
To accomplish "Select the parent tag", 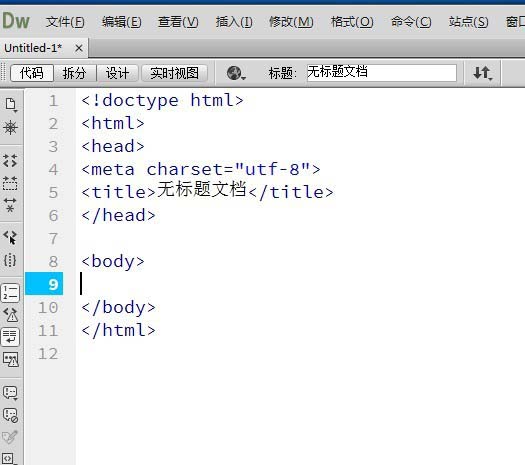I will click(x=10, y=237).
